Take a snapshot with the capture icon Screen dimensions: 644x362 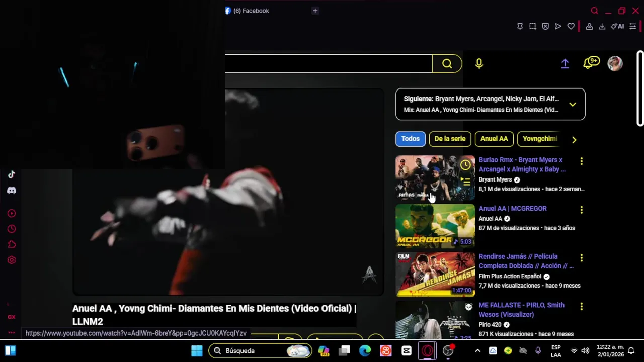(532, 26)
